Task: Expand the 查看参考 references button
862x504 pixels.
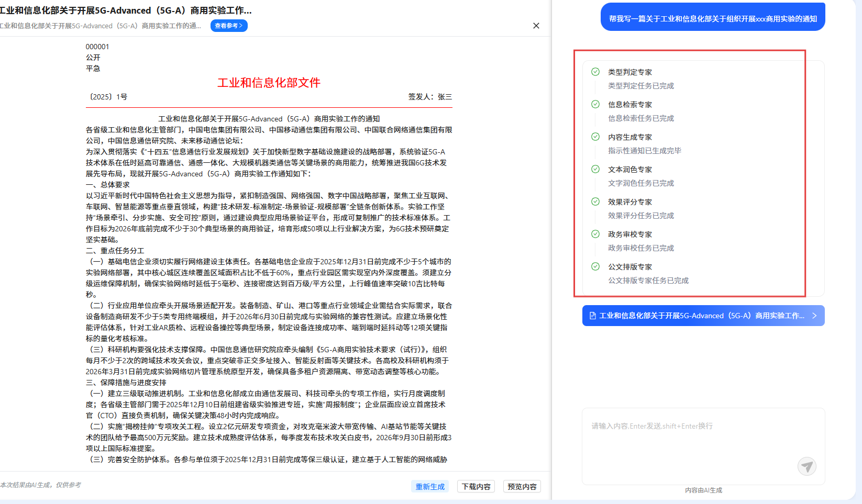Action: pyautogui.click(x=229, y=26)
